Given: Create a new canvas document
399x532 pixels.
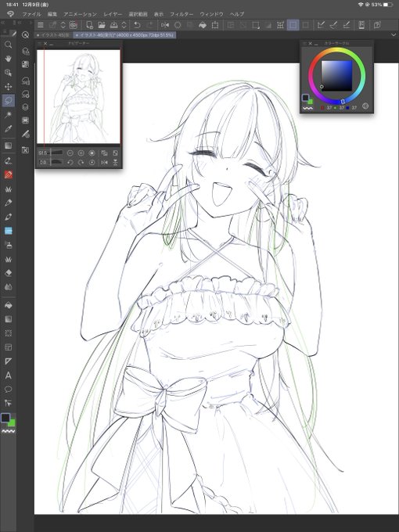Looking at the screenshot, I should click(89, 25).
